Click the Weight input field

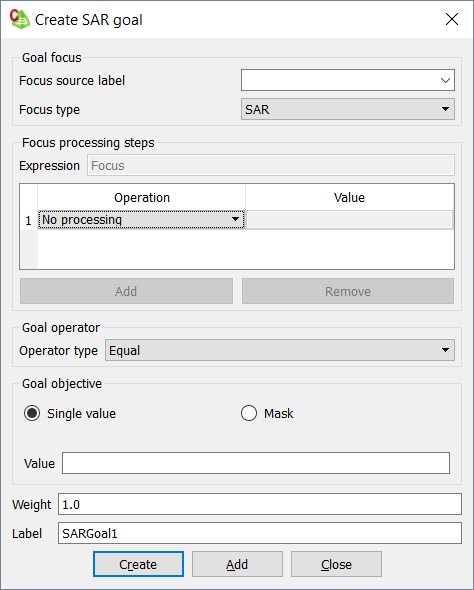point(260,504)
